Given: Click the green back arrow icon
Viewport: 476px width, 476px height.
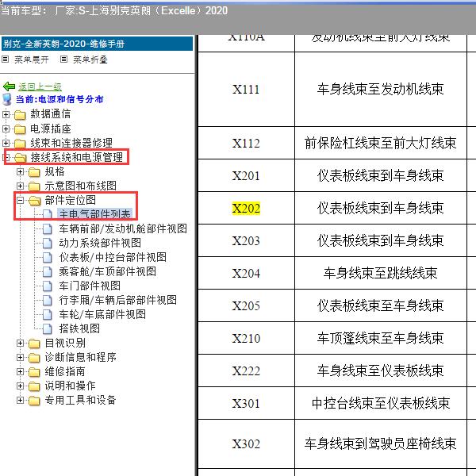Looking at the screenshot, I should coord(9,86).
